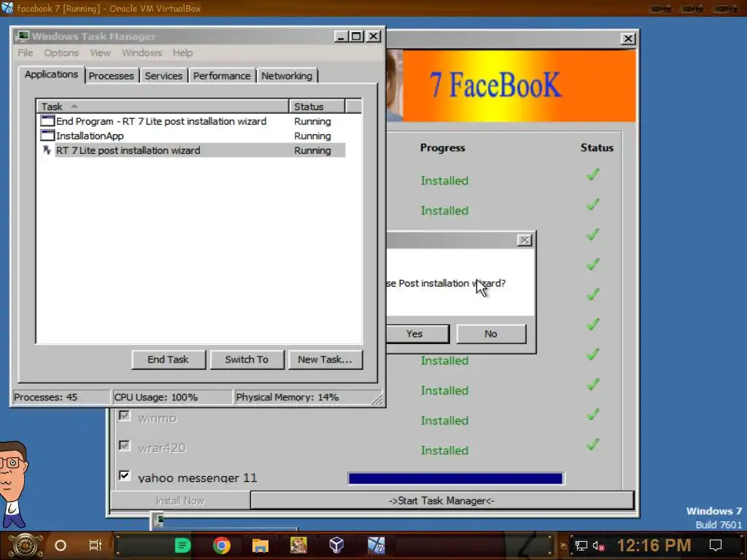Maximize the Windows Task Manager window
Viewport: 747px width, 560px height.
[x=356, y=36]
